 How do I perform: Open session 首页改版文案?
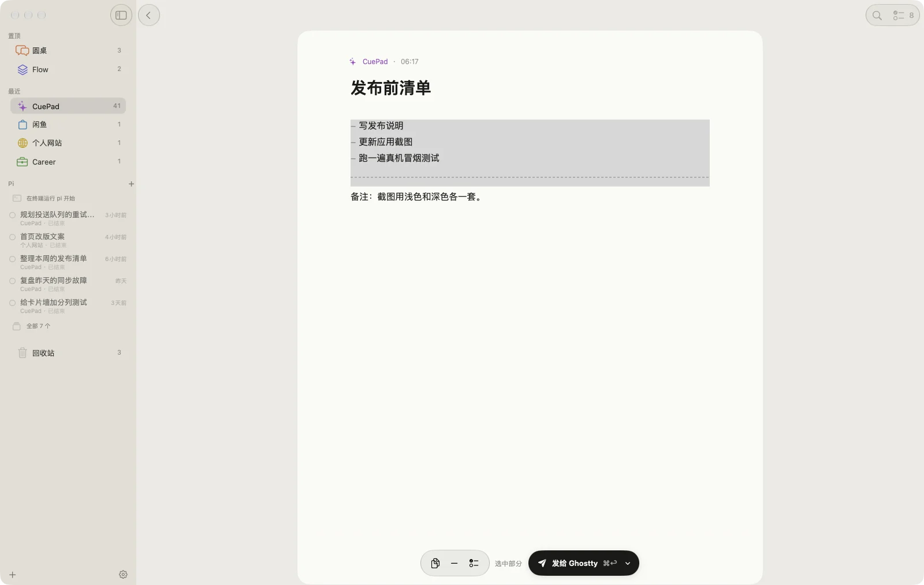coord(68,240)
